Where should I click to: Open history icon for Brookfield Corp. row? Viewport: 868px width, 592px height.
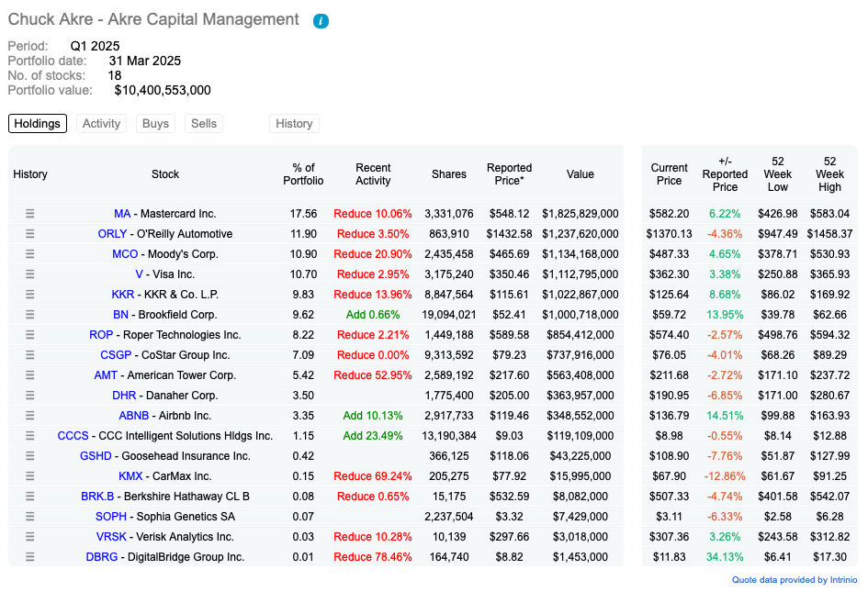click(x=30, y=315)
